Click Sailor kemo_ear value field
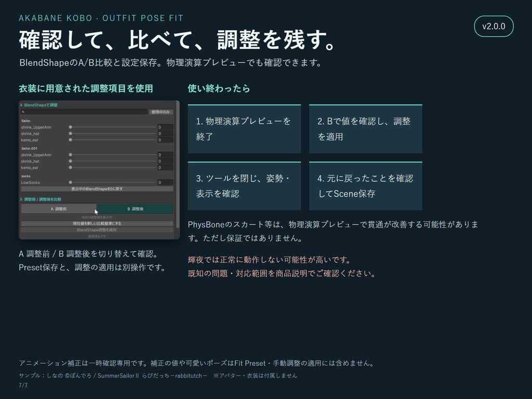The height and width of the screenshot is (399, 532). pos(165,140)
